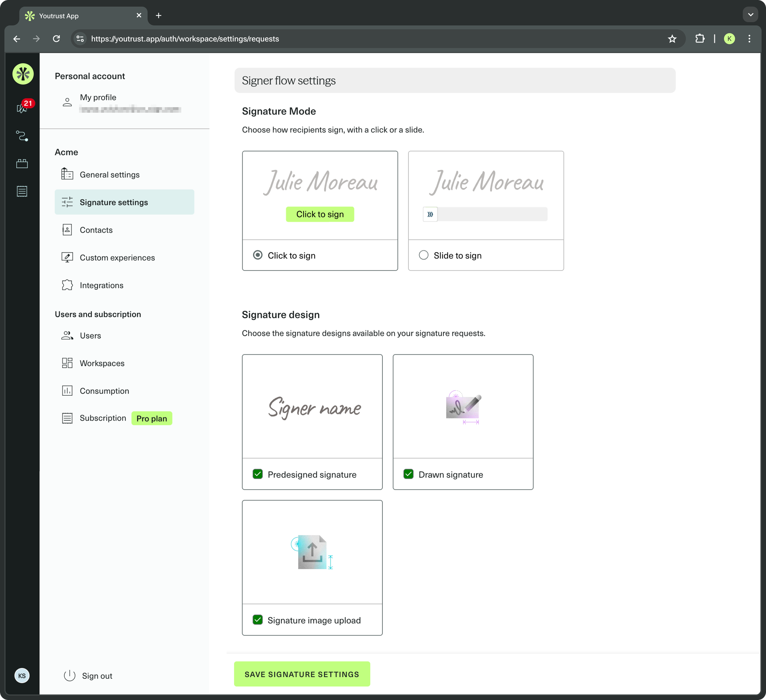The image size is (766, 700).
Task: Click Save Signature Settings button
Action: point(302,674)
